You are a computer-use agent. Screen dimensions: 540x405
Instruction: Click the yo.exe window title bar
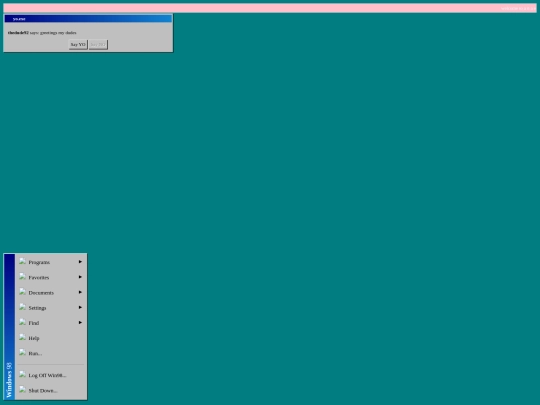coord(88,19)
